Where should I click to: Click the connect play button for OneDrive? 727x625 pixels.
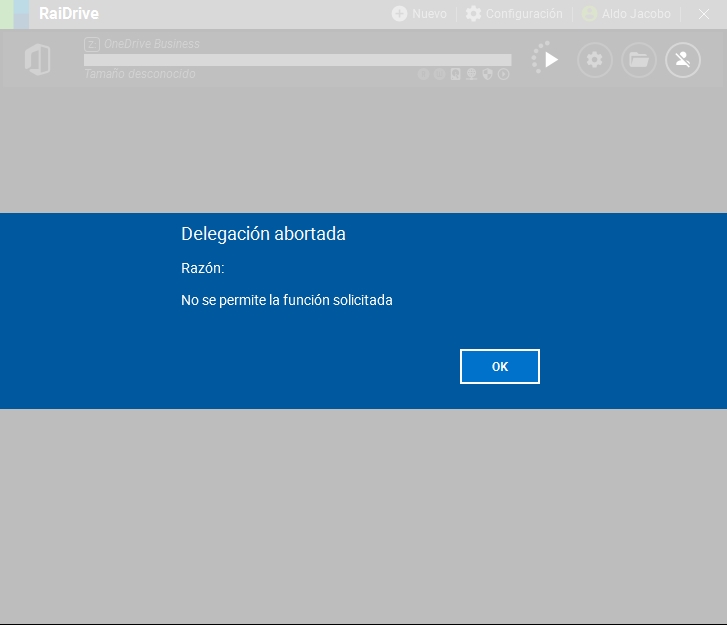[550, 60]
